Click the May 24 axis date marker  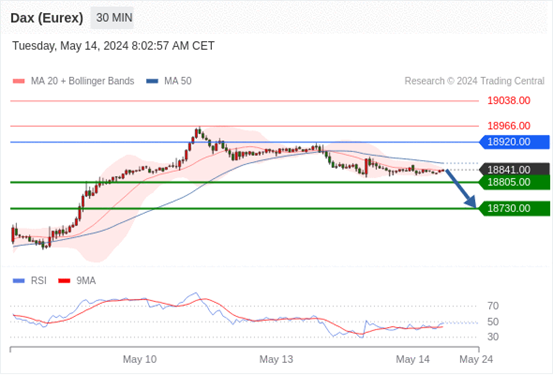click(476, 359)
